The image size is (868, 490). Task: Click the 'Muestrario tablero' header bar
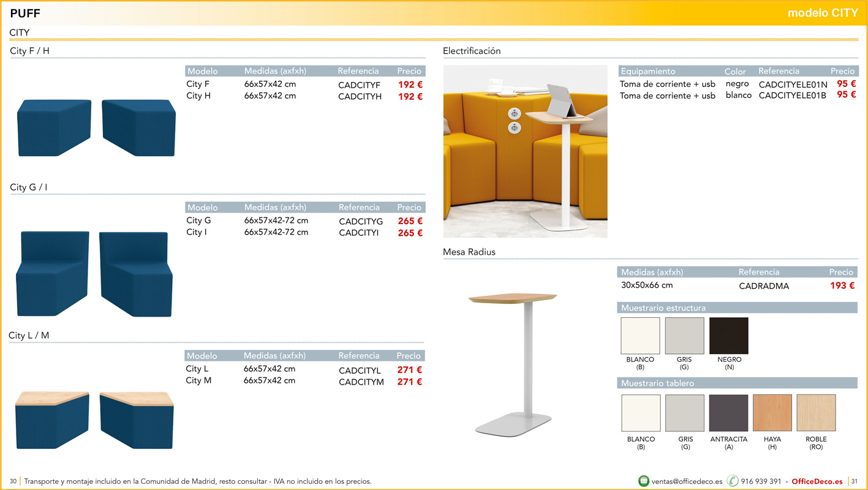738,383
